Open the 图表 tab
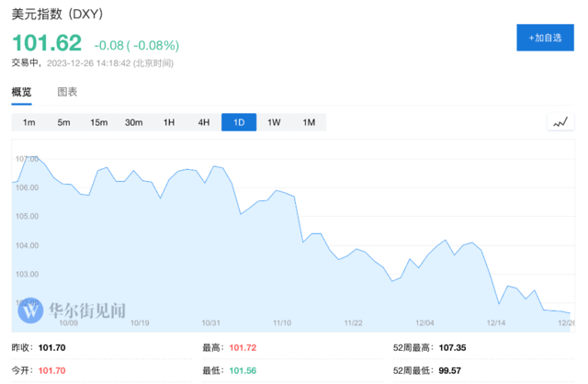The width and height of the screenshot is (588, 384). click(x=67, y=93)
